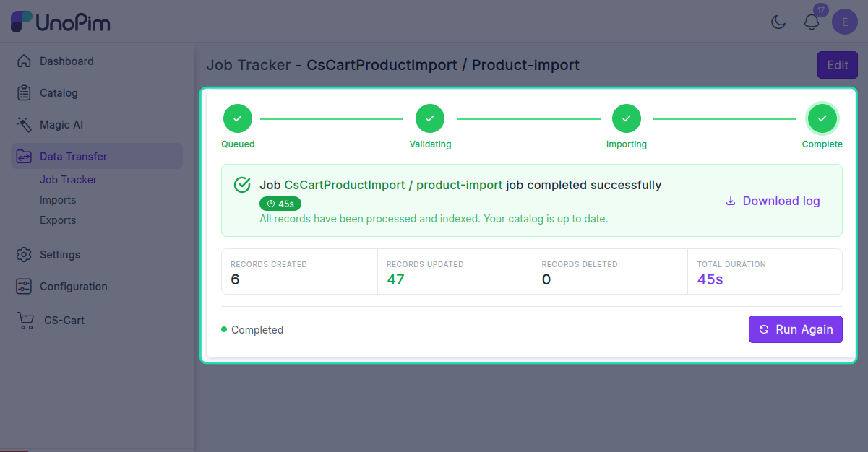Click the download arrow icon beside log

point(731,201)
